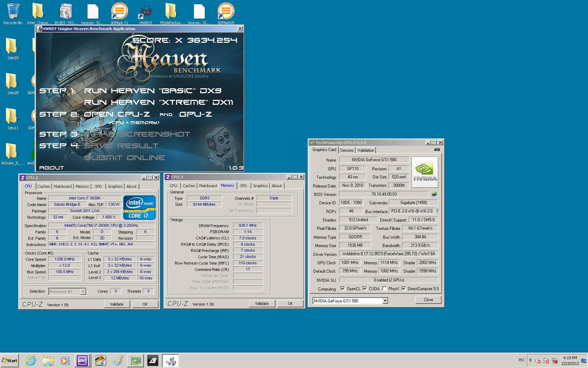Viewport: 588px width, 368px height.
Task: Click the network disconnected tray icon
Action: 555,361
